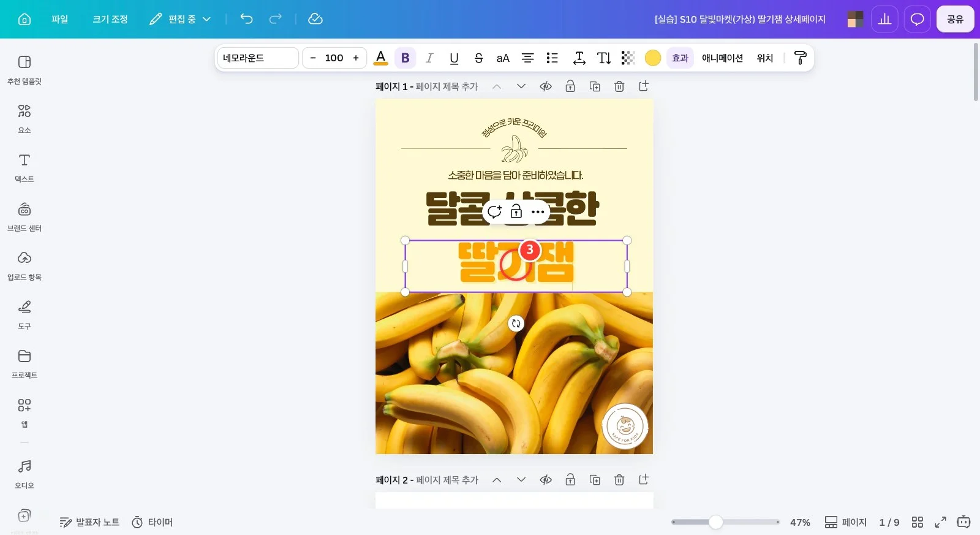Delete page 2 with trash icon
Viewport: 980px width, 535px height.
coord(619,480)
